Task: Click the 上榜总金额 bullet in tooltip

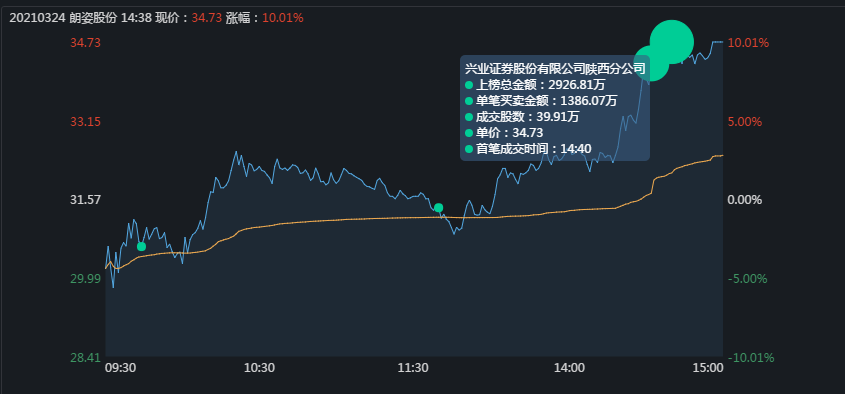Action: click(x=469, y=85)
